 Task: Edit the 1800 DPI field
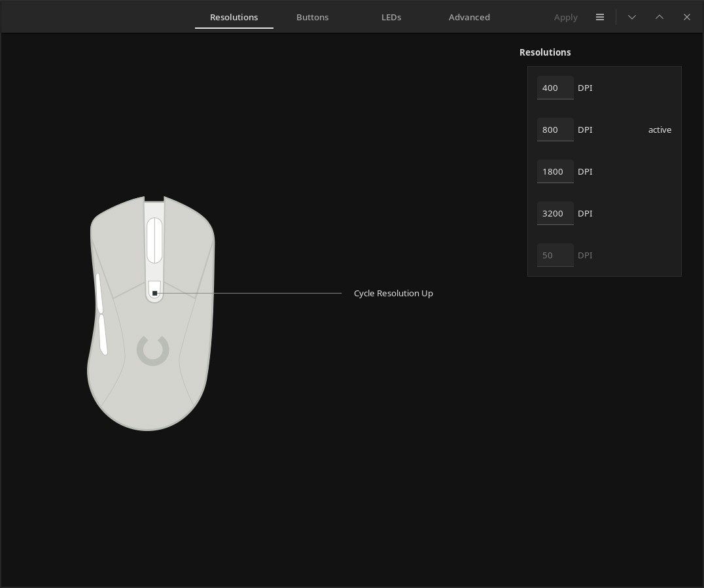click(x=555, y=171)
